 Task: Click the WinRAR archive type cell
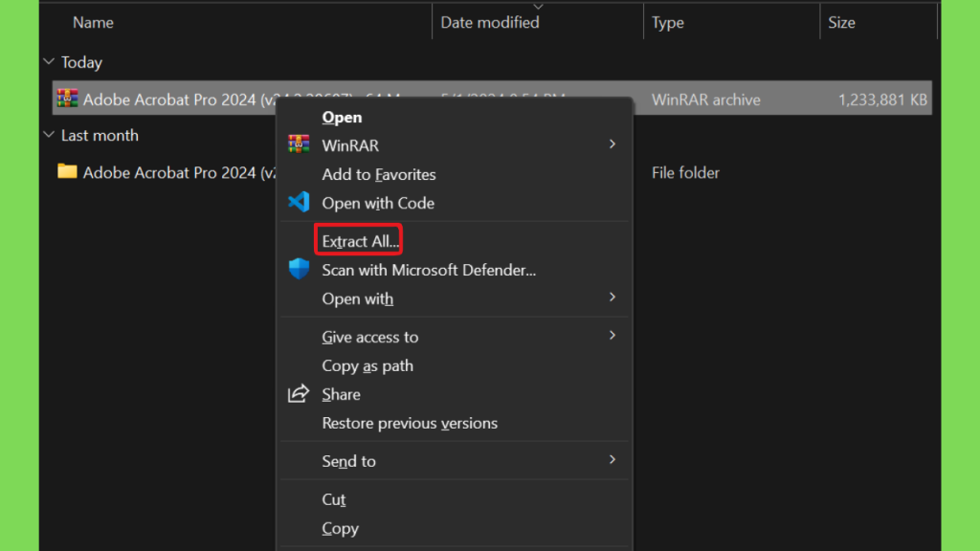706,99
